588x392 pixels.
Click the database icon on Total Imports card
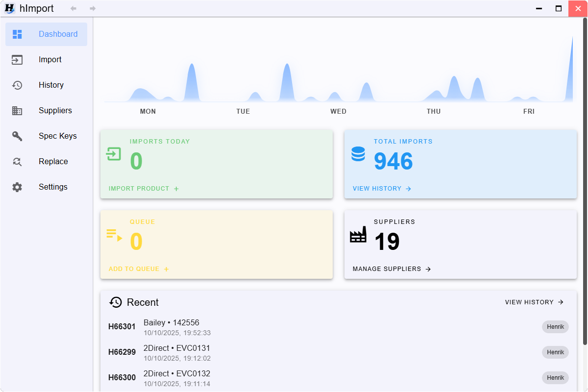coord(358,154)
